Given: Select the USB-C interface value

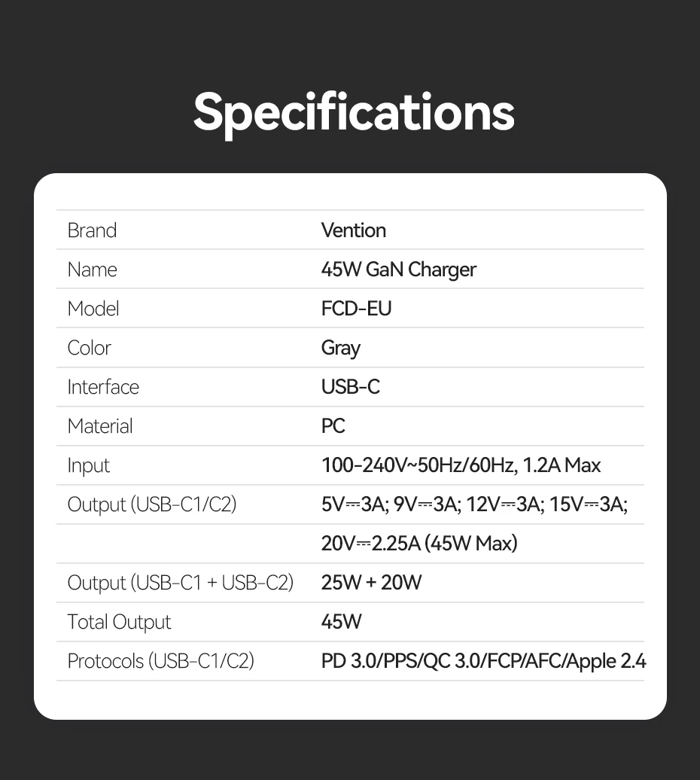Looking at the screenshot, I should point(350,387).
